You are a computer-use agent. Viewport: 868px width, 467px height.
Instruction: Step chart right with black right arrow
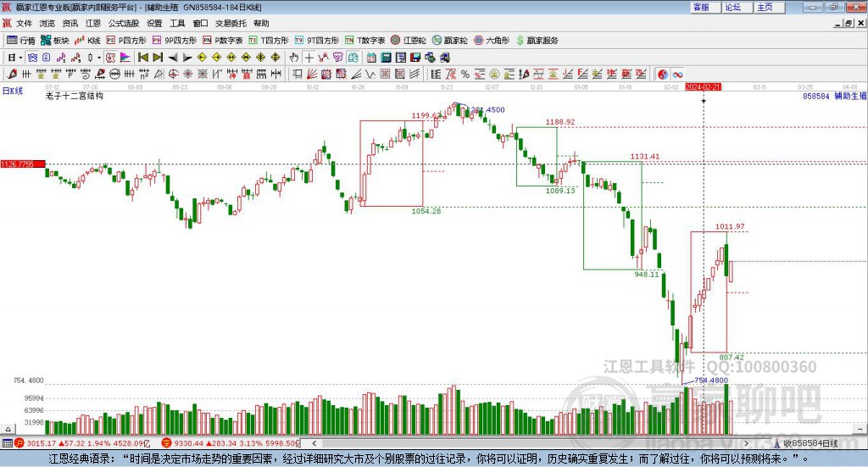tap(187, 58)
